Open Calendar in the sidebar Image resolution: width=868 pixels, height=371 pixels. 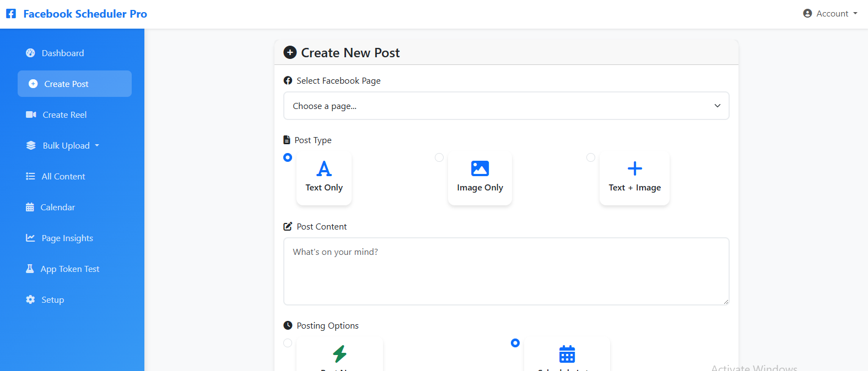click(74, 207)
